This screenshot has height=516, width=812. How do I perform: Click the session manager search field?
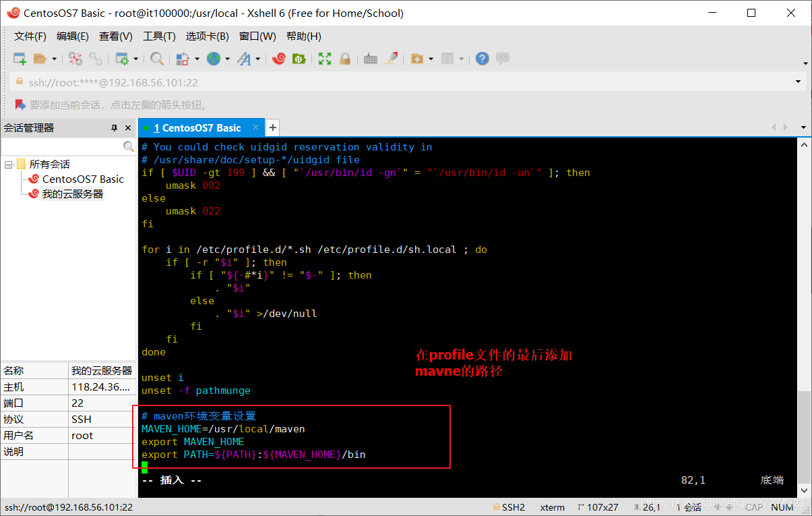click(x=62, y=146)
